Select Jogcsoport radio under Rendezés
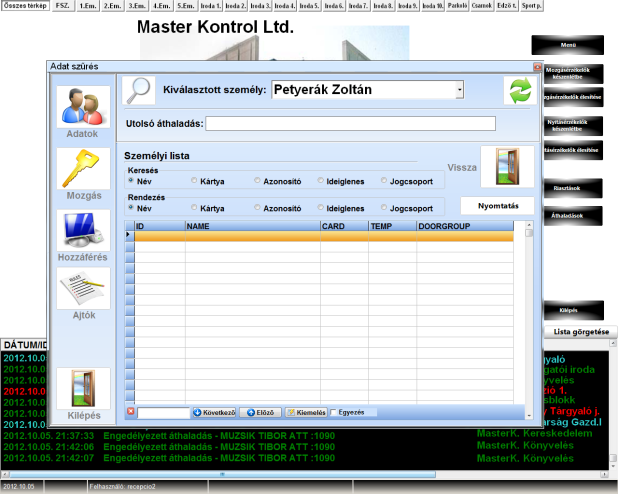The image size is (618, 494). 383,207
